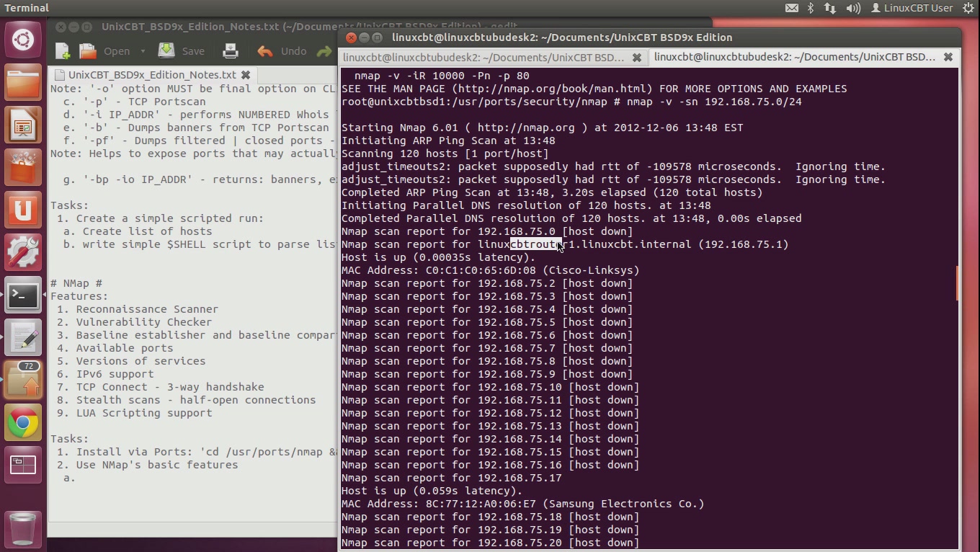Viewport: 980px width, 552px height.
Task: Click 'Scanning 120 hosts [1 port/host]' line
Action: click(x=445, y=153)
